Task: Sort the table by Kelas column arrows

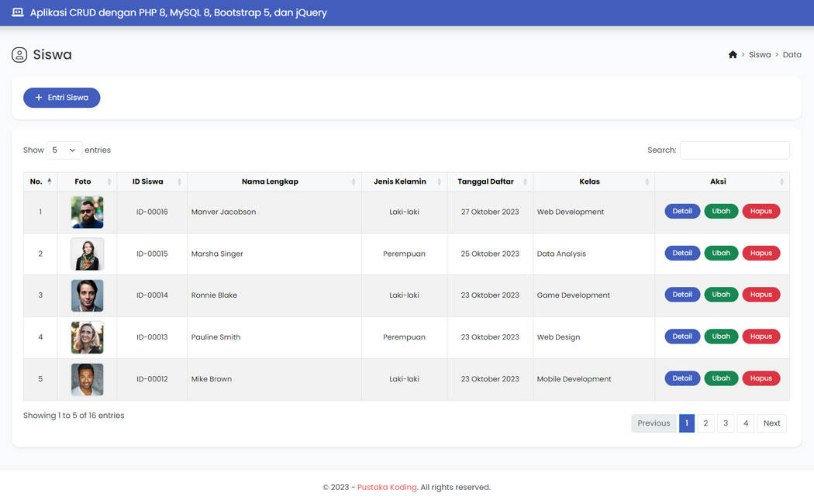Action: coord(648,181)
